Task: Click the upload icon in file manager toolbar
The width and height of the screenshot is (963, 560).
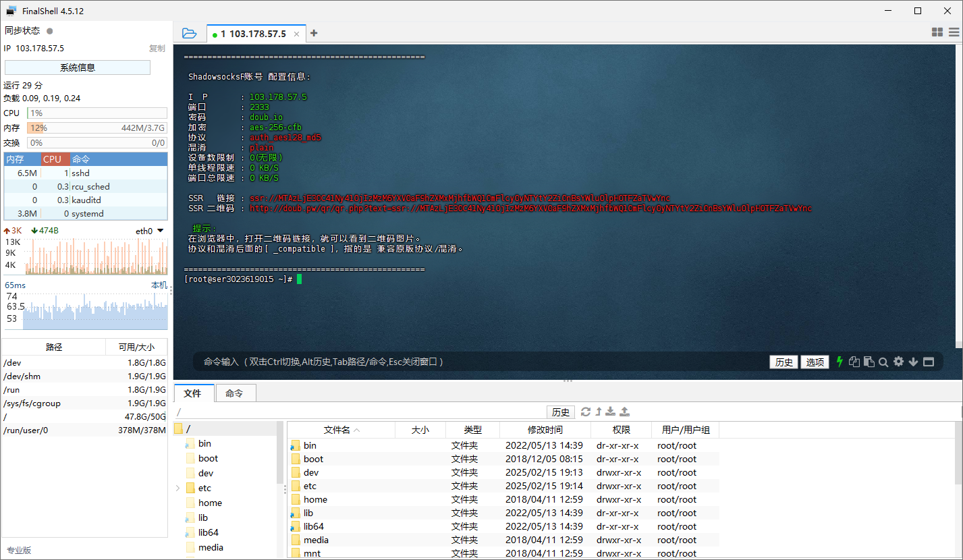Action: tap(624, 412)
